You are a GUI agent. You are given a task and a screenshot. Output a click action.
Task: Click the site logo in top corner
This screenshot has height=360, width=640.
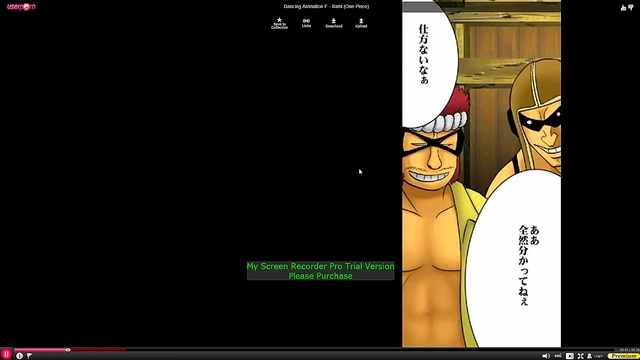(21, 7)
